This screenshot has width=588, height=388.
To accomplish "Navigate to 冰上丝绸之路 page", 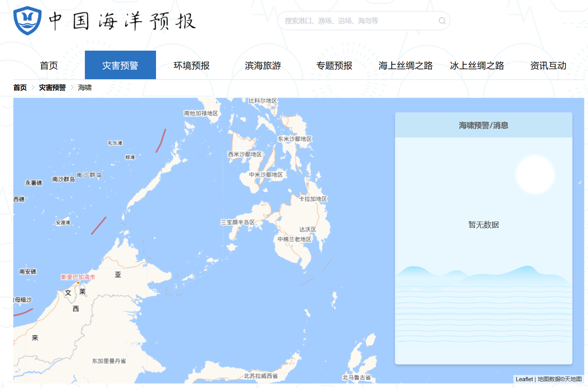I will point(477,65).
